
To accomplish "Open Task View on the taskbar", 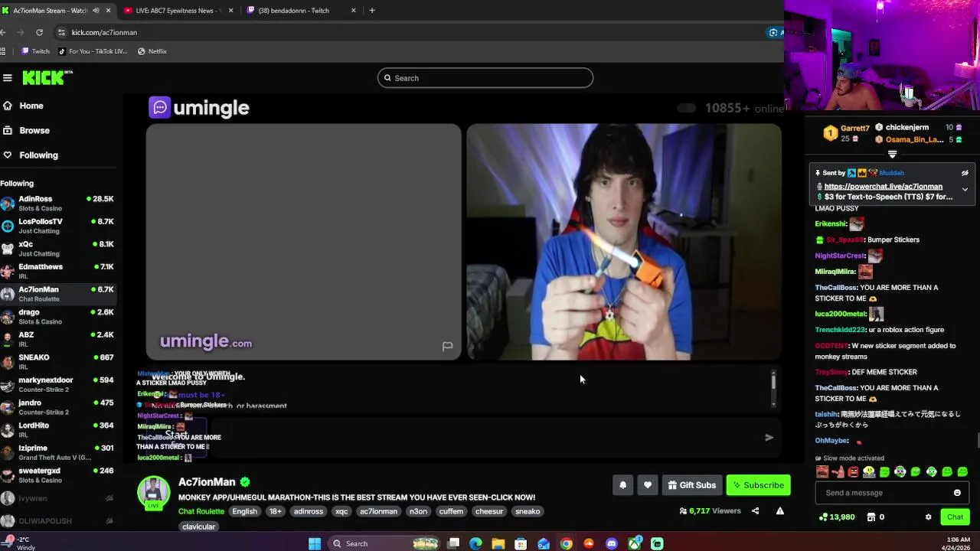I will pyautogui.click(x=453, y=543).
